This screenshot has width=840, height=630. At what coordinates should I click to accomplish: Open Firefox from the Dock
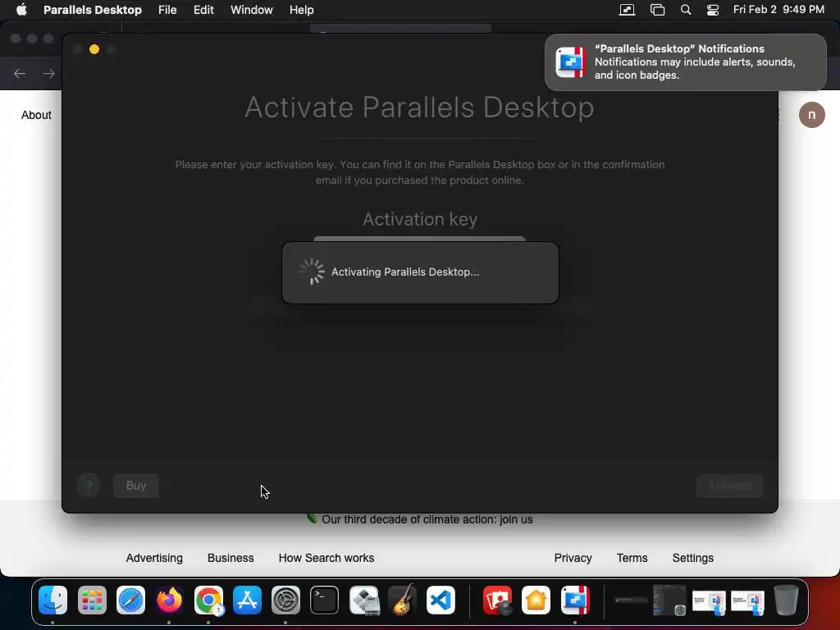(169, 600)
